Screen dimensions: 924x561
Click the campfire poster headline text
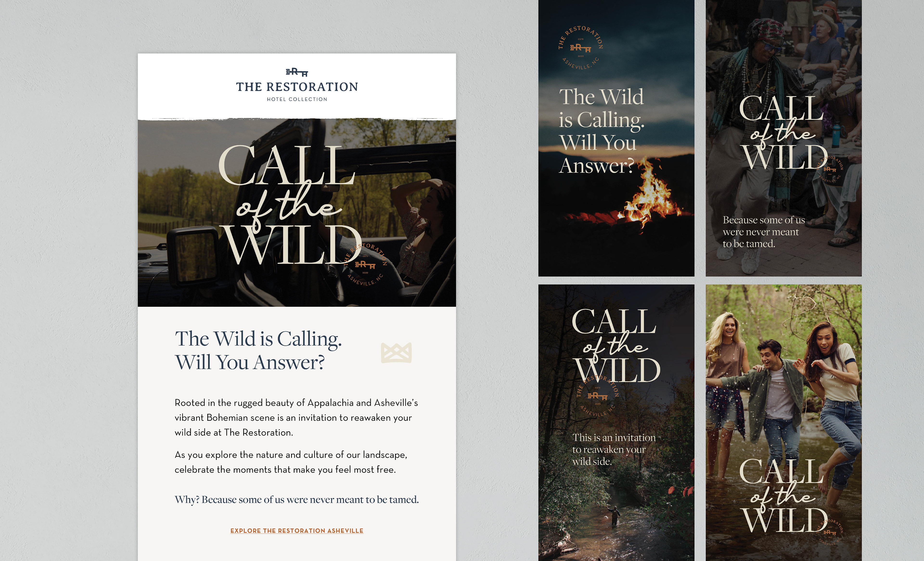click(602, 131)
